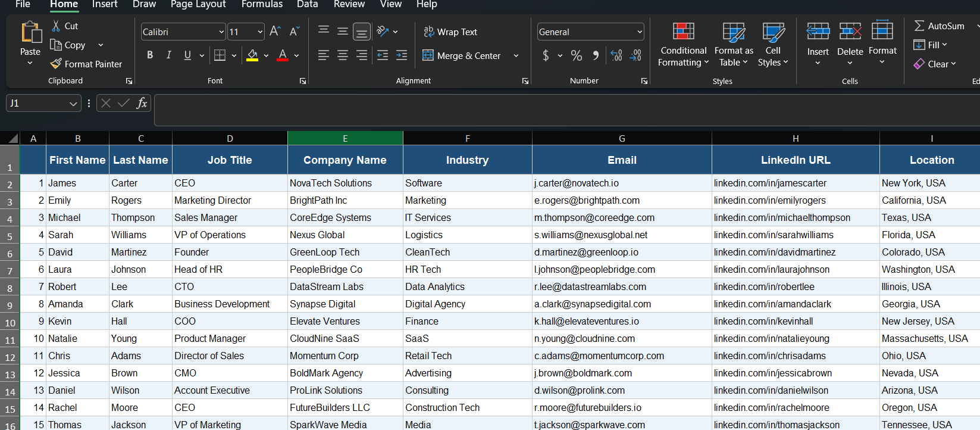Click Delete cells button
This screenshot has width=980, height=430.
point(850,43)
